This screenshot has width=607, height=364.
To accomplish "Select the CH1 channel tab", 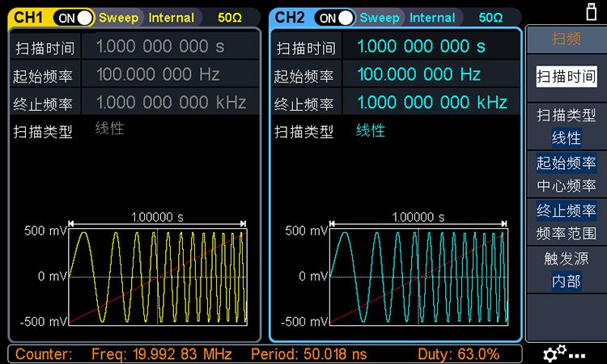I will [28, 17].
